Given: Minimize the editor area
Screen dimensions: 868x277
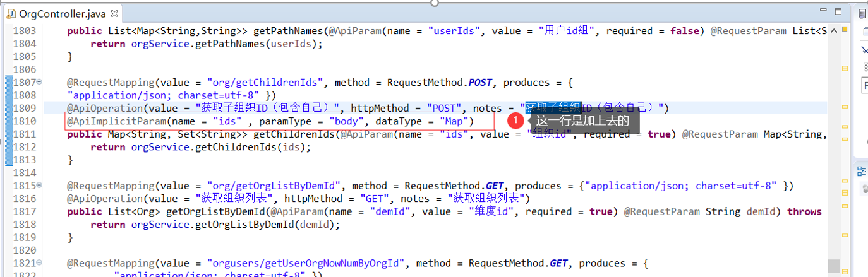Looking at the screenshot, I should [x=822, y=11].
